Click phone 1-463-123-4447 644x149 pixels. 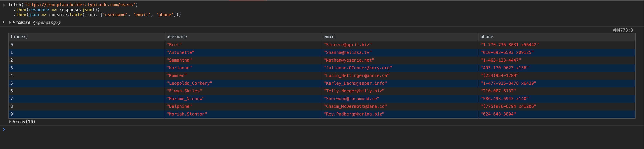pyautogui.click(x=500, y=60)
